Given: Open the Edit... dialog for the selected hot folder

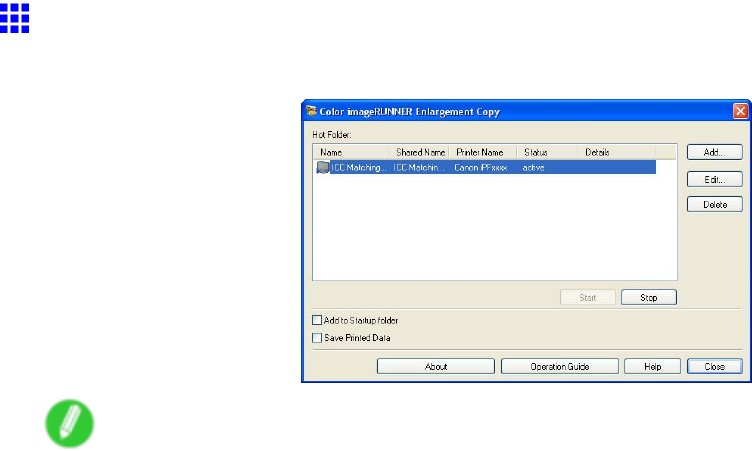Looking at the screenshot, I should click(x=714, y=179).
